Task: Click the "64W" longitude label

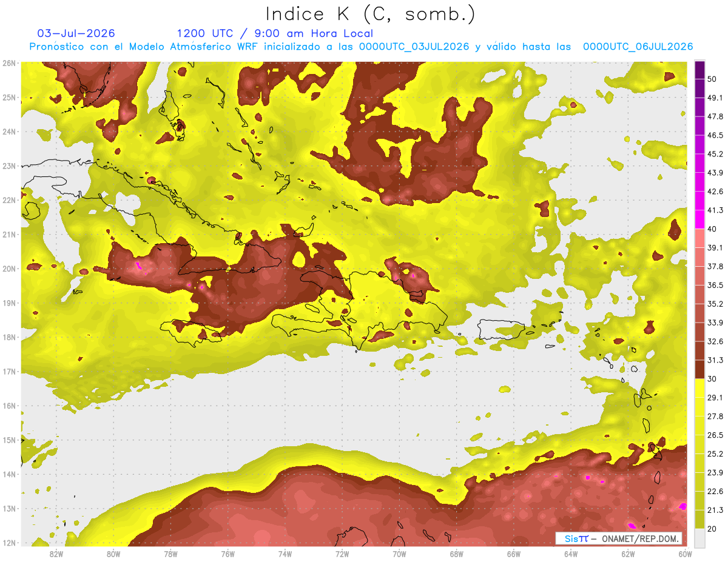Action: point(571,554)
